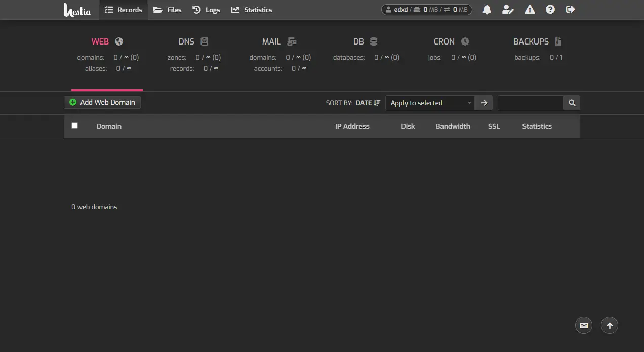
Task: Click the up arrow back-to-top button
Action: click(x=610, y=325)
